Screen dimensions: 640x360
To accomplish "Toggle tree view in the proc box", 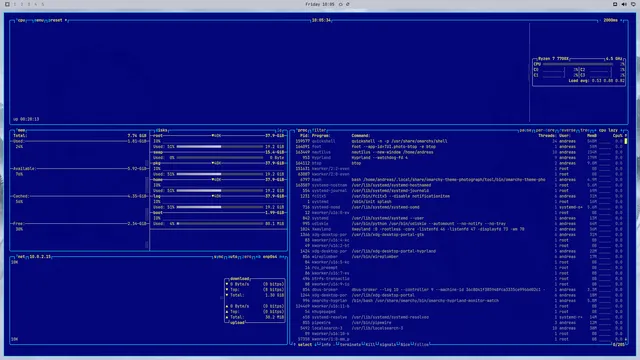I will point(584,130).
